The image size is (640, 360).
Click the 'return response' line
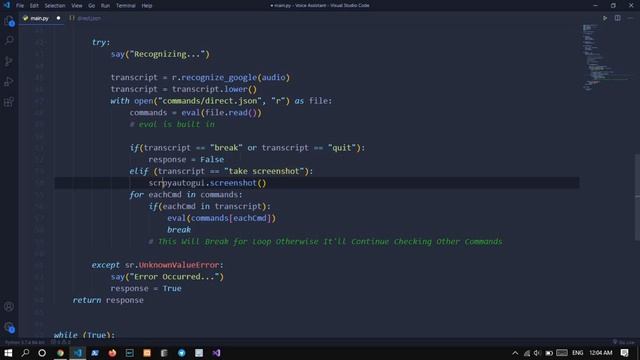coord(108,300)
